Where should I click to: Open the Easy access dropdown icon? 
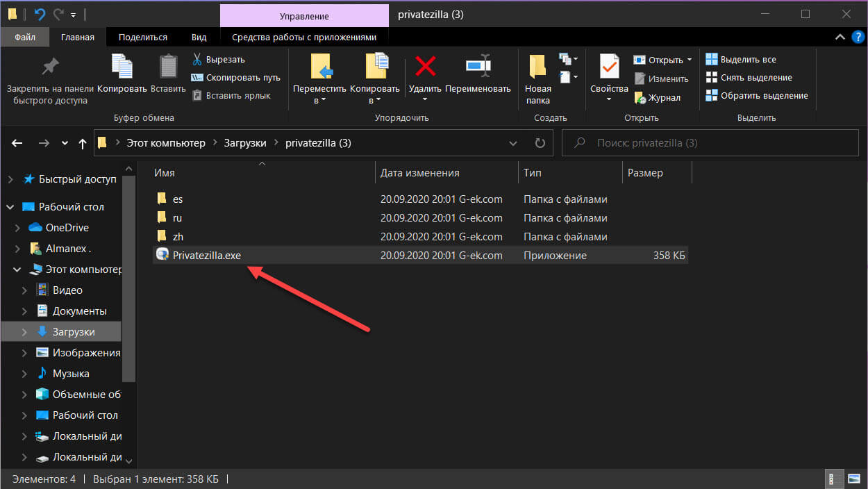pos(568,76)
